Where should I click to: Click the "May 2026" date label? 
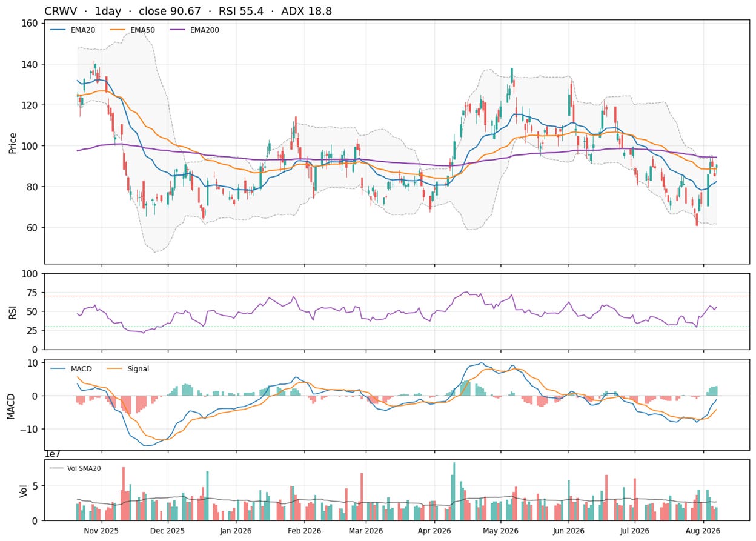(502, 531)
